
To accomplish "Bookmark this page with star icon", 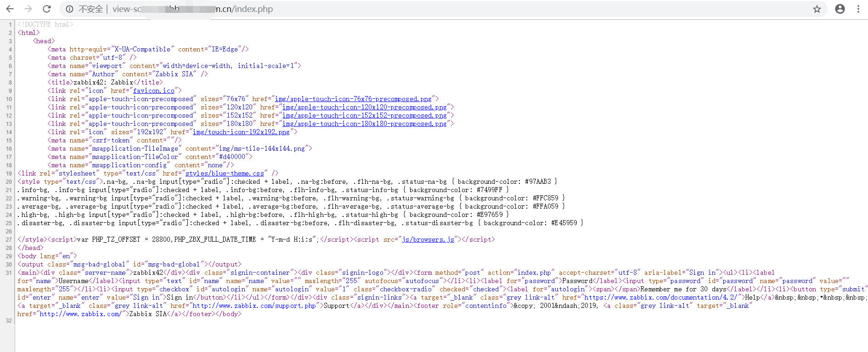I will point(817,9).
